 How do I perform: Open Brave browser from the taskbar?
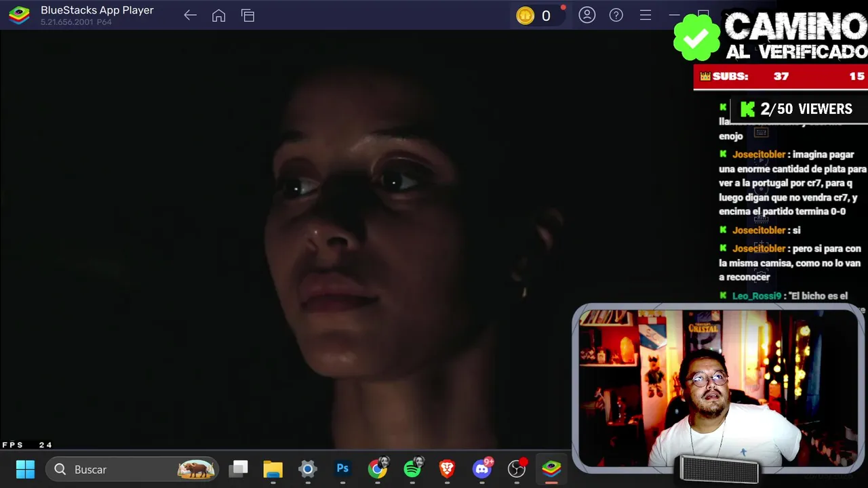[x=447, y=469]
